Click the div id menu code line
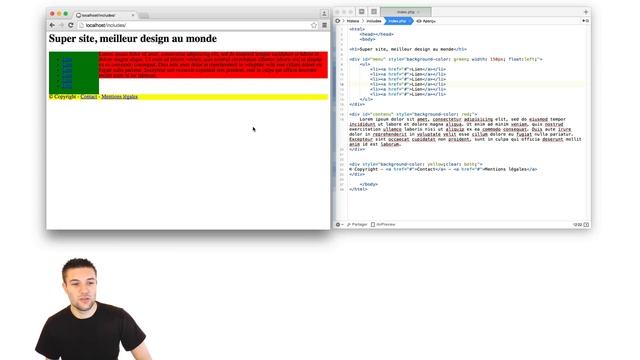The height and width of the screenshot is (360, 640). pyautogui.click(x=446, y=59)
